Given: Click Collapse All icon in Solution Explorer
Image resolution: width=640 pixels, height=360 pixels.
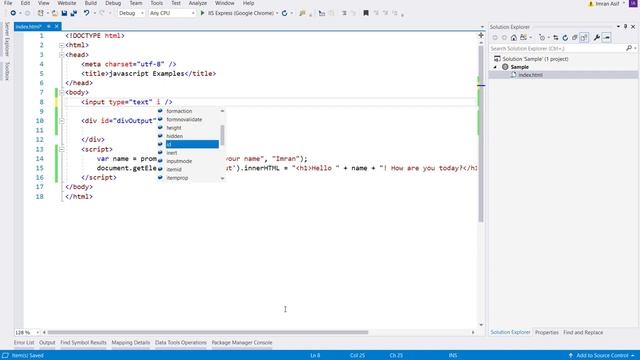Looking at the screenshot, I should pyautogui.click(x=574, y=38).
